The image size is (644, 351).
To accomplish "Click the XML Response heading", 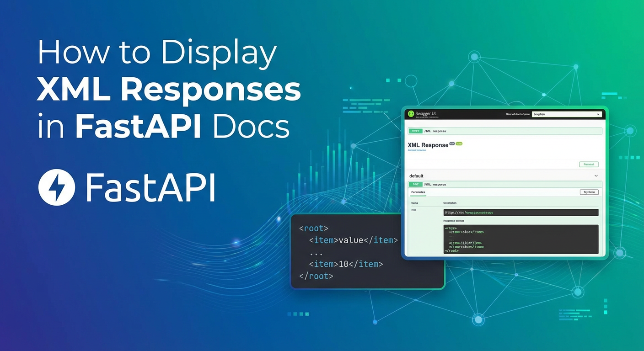I will point(428,145).
